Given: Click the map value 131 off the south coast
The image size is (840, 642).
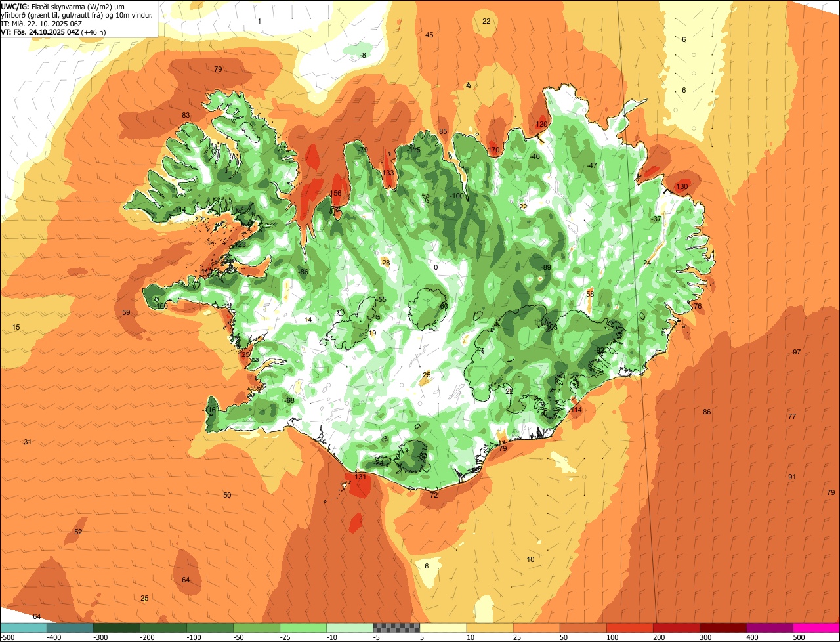Looking at the screenshot, I should pyautogui.click(x=361, y=477).
